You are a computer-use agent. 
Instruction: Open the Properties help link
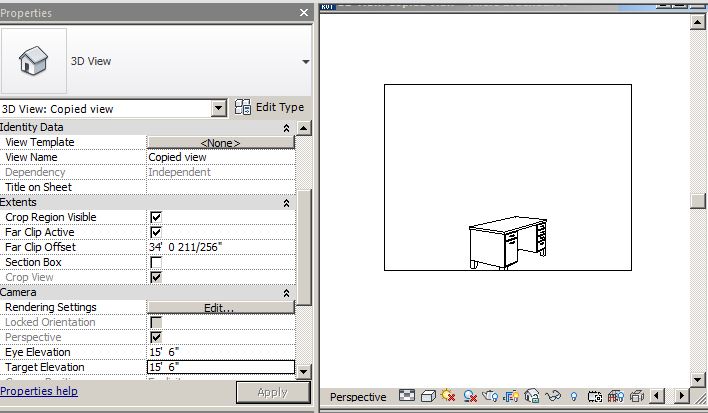(39, 391)
